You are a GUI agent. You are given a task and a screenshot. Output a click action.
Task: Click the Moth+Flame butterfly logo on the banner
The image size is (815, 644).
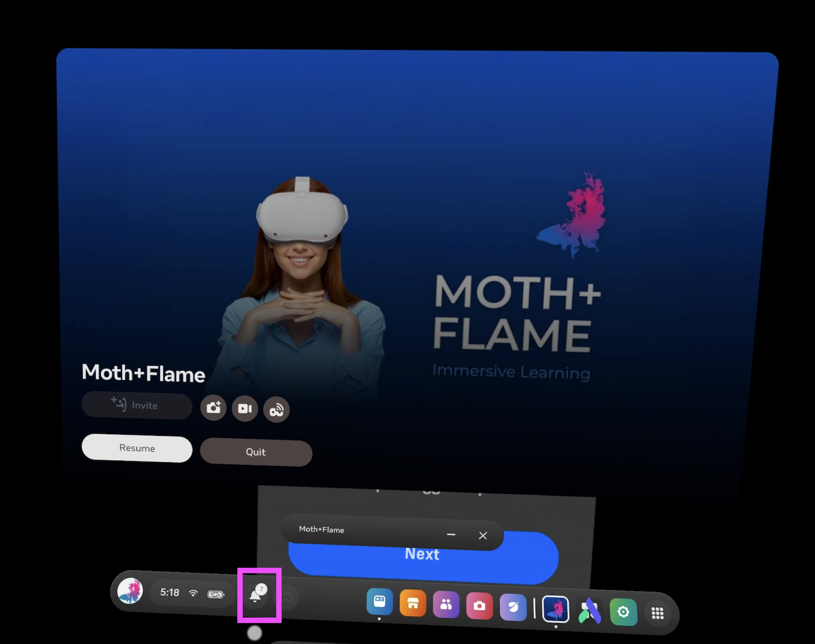pyautogui.click(x=572, y=215)
